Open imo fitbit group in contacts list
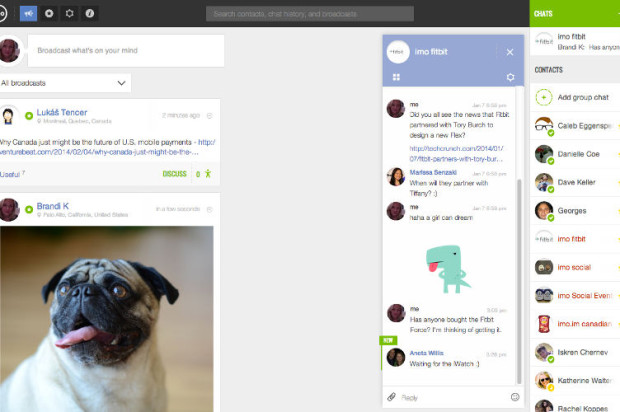620x412 pixels. point(575,239)
